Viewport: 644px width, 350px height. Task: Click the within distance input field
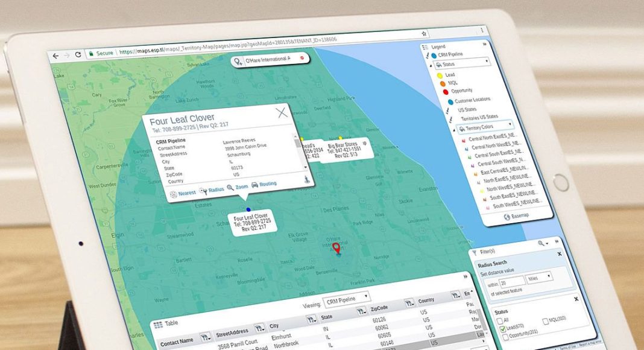click(x=512, y=281)
